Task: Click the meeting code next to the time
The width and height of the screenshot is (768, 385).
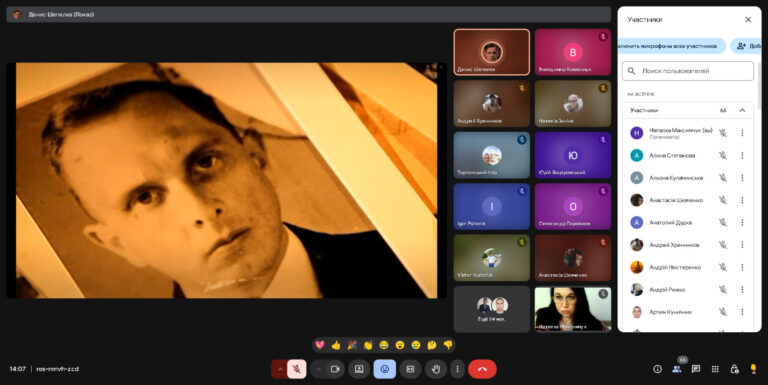Action: 57,369
